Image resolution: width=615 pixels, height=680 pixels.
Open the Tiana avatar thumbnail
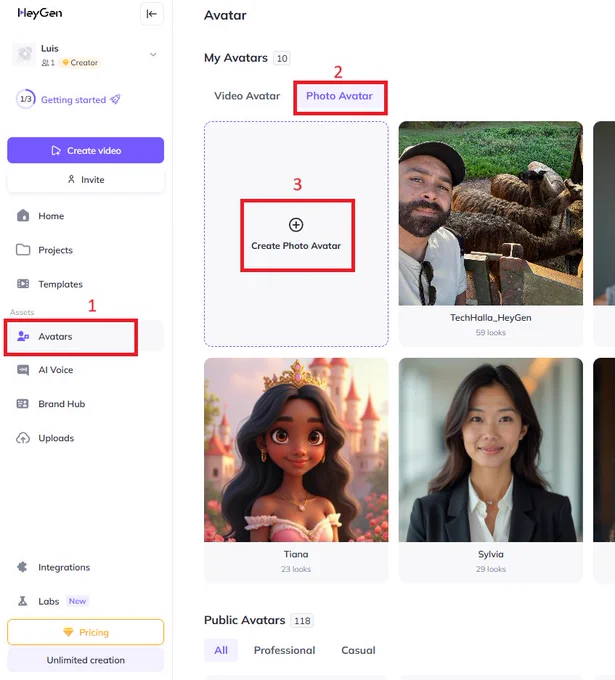click(296, 450)
